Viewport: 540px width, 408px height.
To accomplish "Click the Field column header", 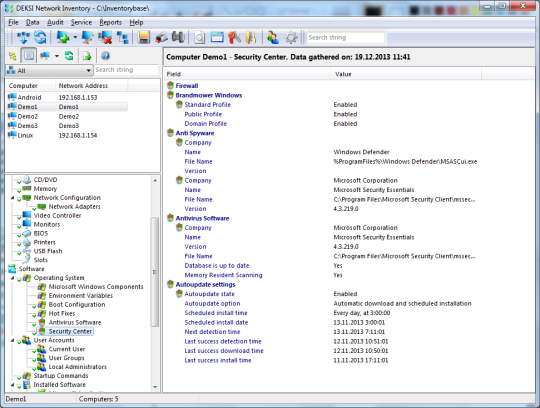I will 247,74.
